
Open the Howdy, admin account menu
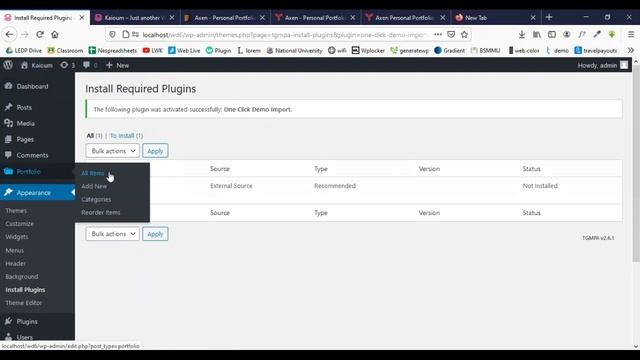click(602, 65)
